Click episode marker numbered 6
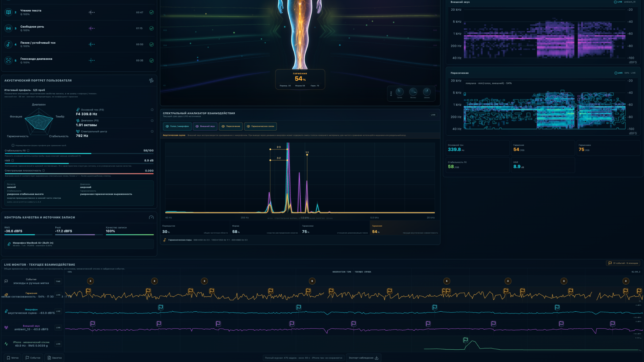 coord(312,281)
